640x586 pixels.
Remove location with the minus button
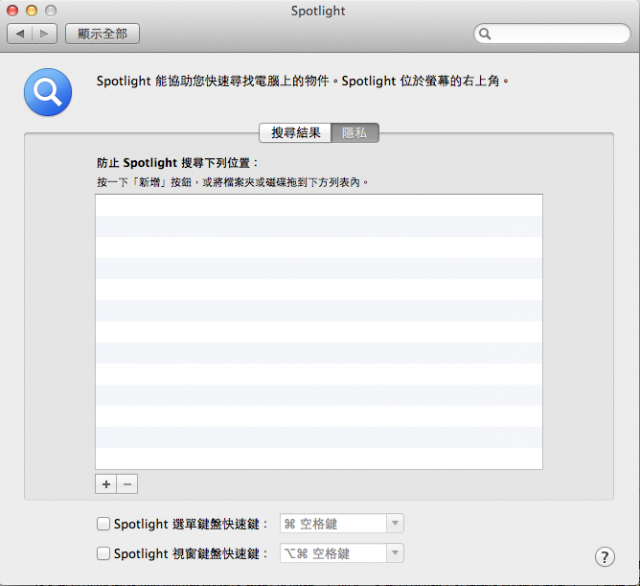pyautogui.click(x=127, y=484)
